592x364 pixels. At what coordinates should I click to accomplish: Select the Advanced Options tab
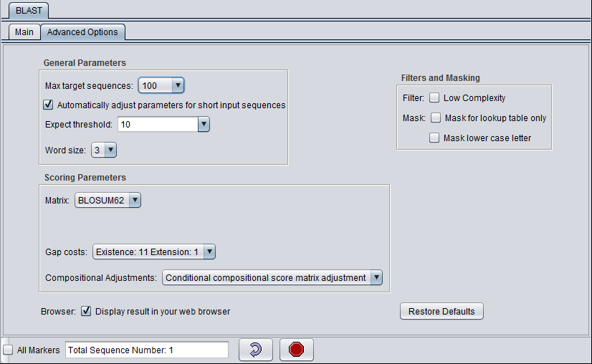[x=82, y=32]
